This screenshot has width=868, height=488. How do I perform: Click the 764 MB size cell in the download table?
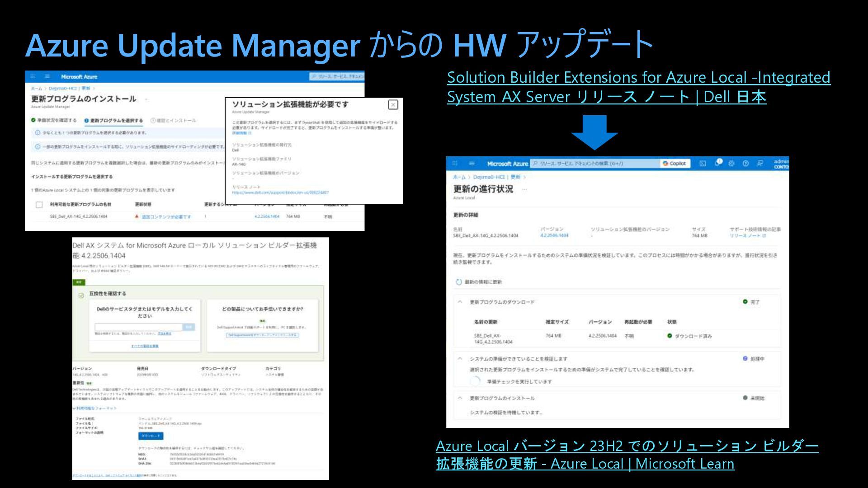click(553, 336)
